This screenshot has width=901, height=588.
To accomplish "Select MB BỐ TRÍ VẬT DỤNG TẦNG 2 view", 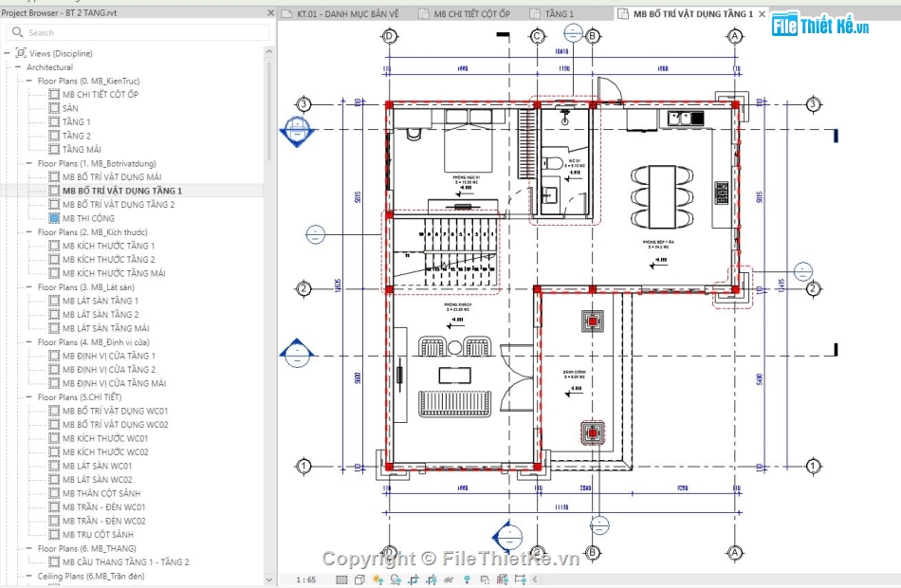I will point(119,205).
